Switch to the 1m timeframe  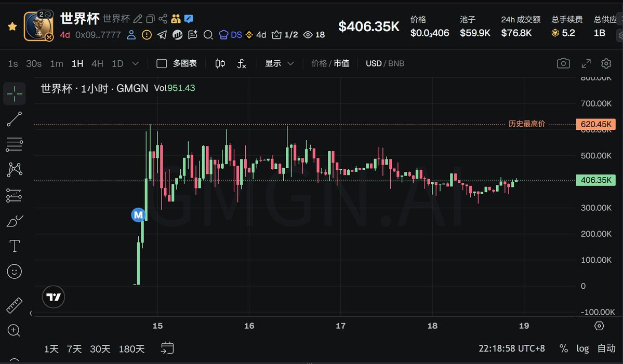[x=57, y=63]
